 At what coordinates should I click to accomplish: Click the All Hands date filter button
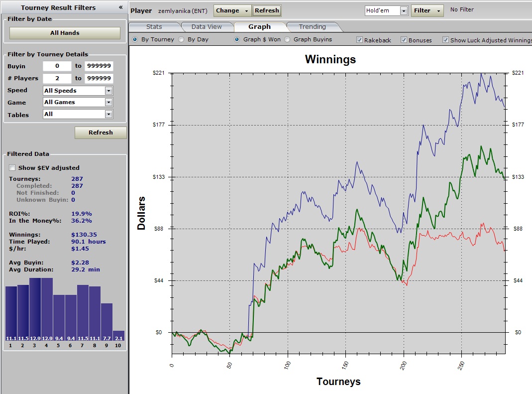click(65, 33)
